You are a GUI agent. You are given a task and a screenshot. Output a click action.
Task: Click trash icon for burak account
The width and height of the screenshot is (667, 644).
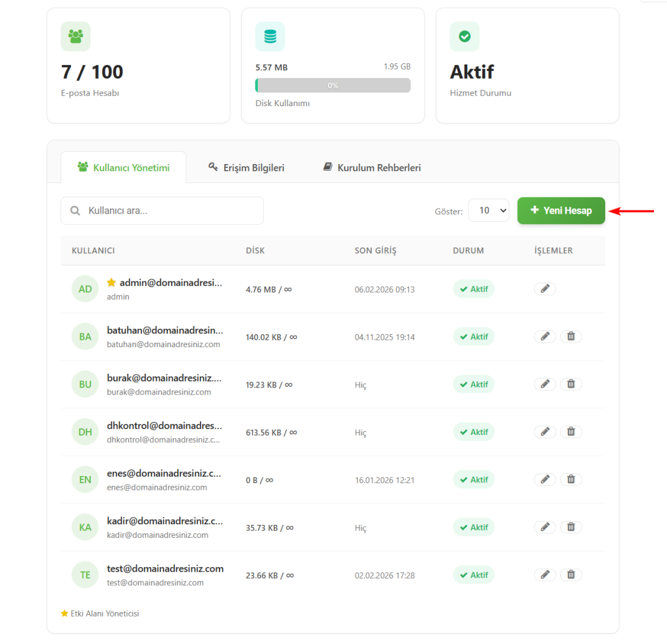[x=571, y=384]
